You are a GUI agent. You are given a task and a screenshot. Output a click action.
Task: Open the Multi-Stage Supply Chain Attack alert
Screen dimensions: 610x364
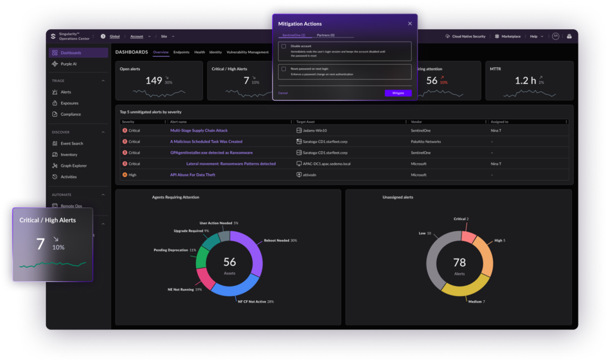[x=199, y=130]
